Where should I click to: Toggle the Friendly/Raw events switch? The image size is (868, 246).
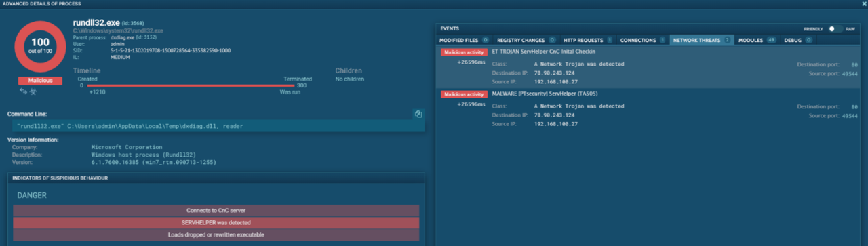click(835, 29)
